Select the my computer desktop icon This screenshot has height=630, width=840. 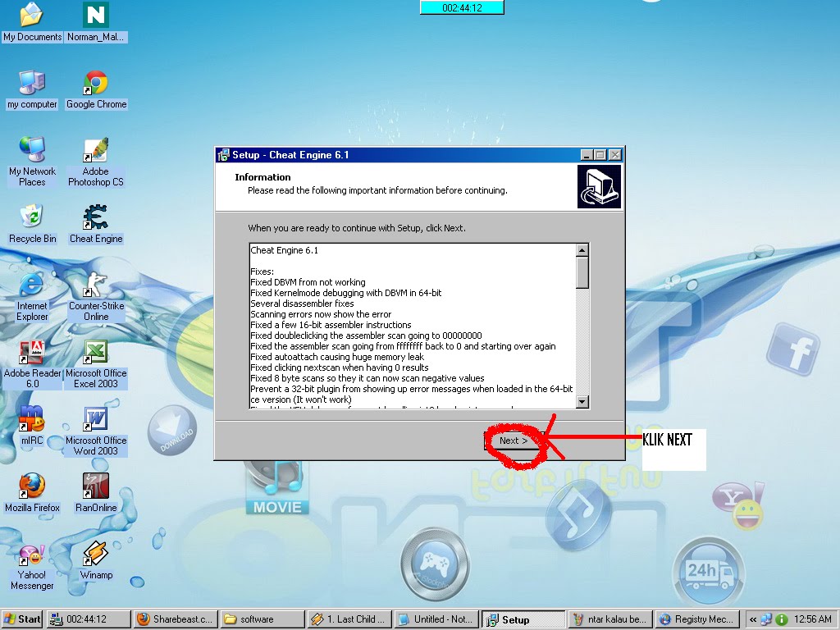pyautogui.click(x=32, y=90)
